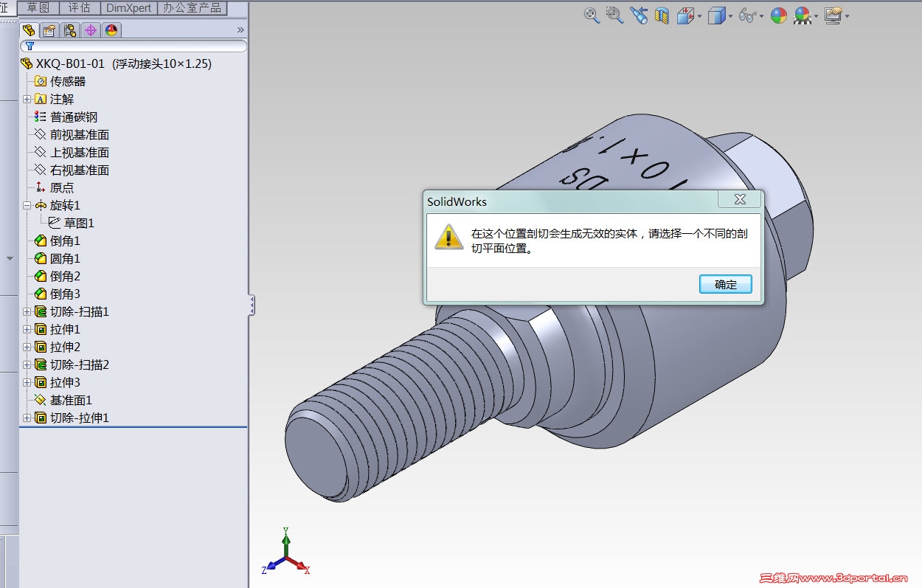Select the XKQ-B01-01 part root node
The width and height of the screenshot is (922, 588).
click(x=117, y=63)
